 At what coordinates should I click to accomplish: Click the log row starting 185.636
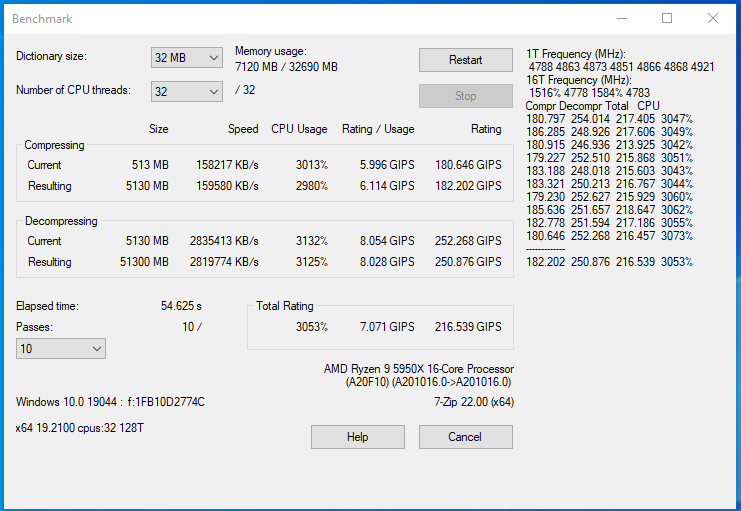(610, 210)
